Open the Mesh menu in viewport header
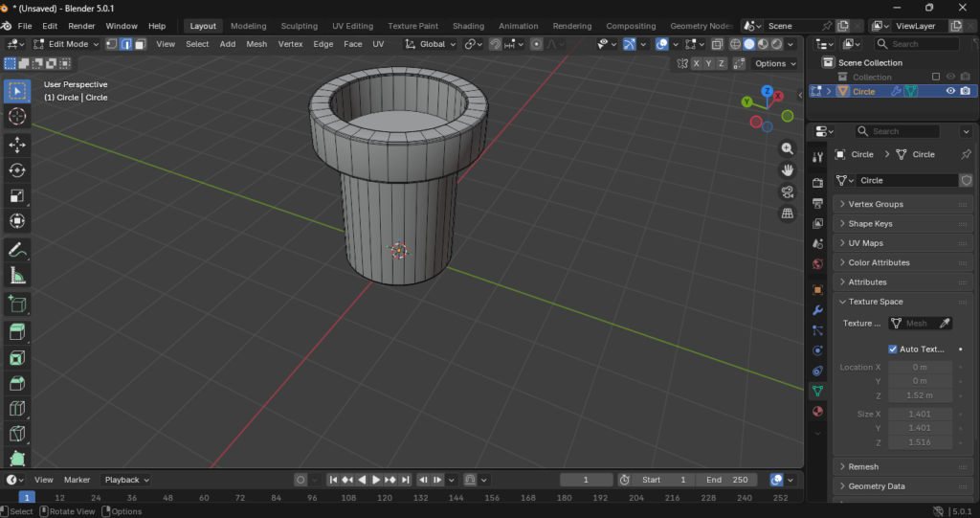Screen dimensions: 980x518 pyautogui.click(x=256, y=44)
